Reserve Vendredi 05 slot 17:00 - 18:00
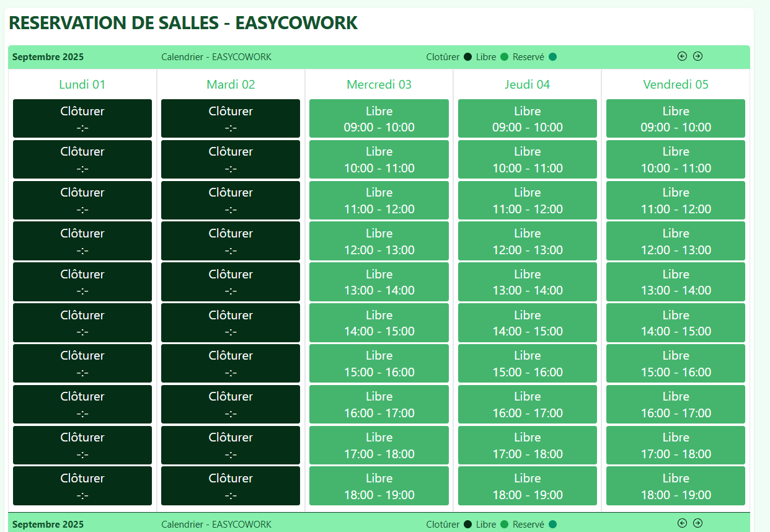 (x=676, y=445)
